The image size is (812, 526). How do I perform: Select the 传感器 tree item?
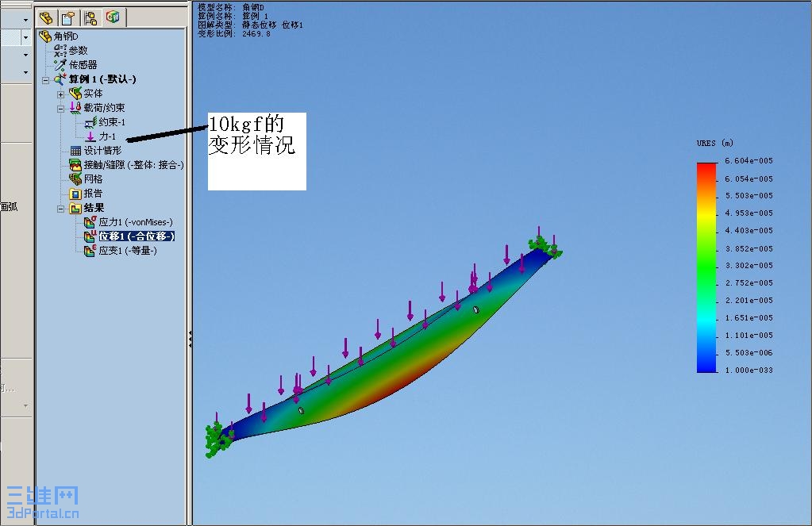(x=83, y=65)
